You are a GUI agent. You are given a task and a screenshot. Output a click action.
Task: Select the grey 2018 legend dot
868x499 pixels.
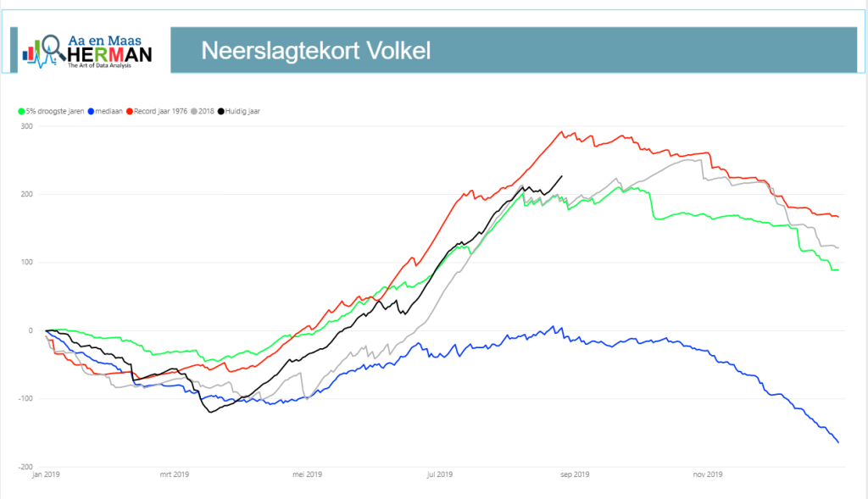[x=194, y=111]
